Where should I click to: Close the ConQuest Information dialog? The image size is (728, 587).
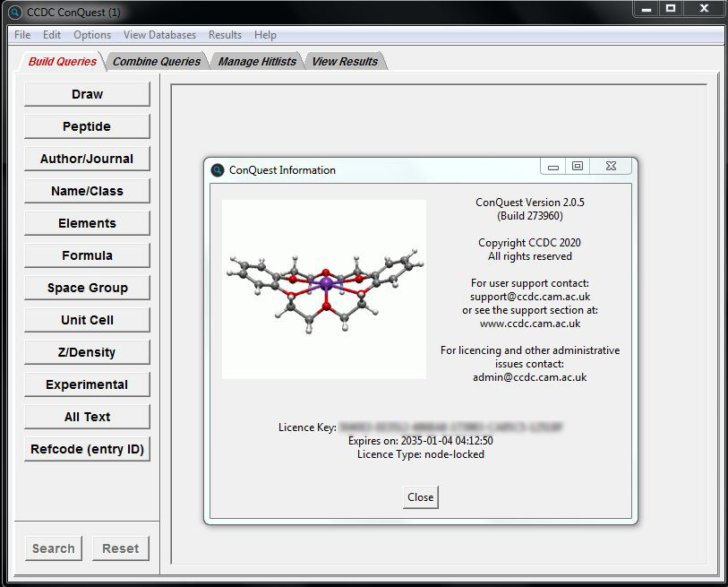click(420, 496)
